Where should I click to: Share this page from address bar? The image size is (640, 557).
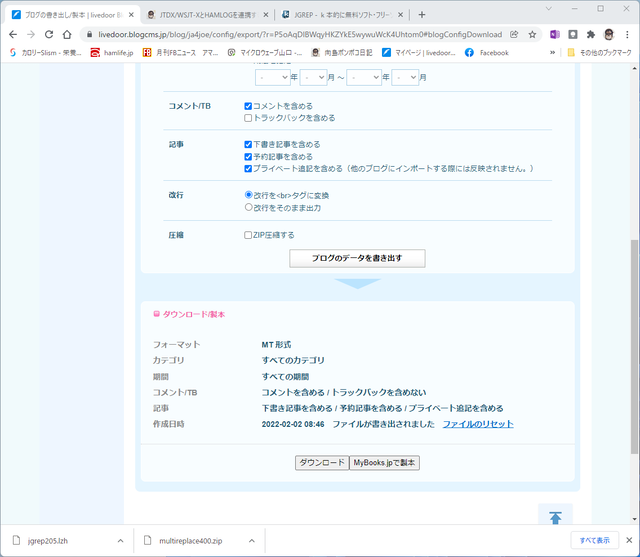pos(514,35)
